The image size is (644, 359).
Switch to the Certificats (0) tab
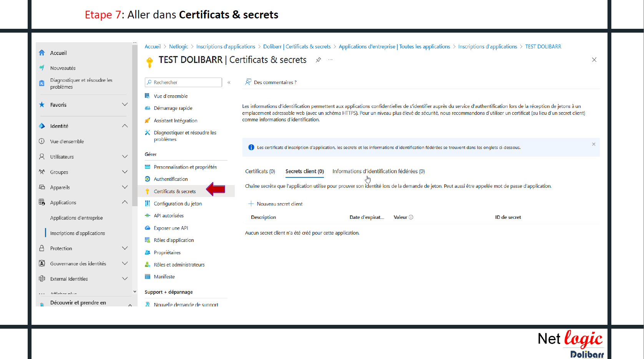[x=260, y=172]
